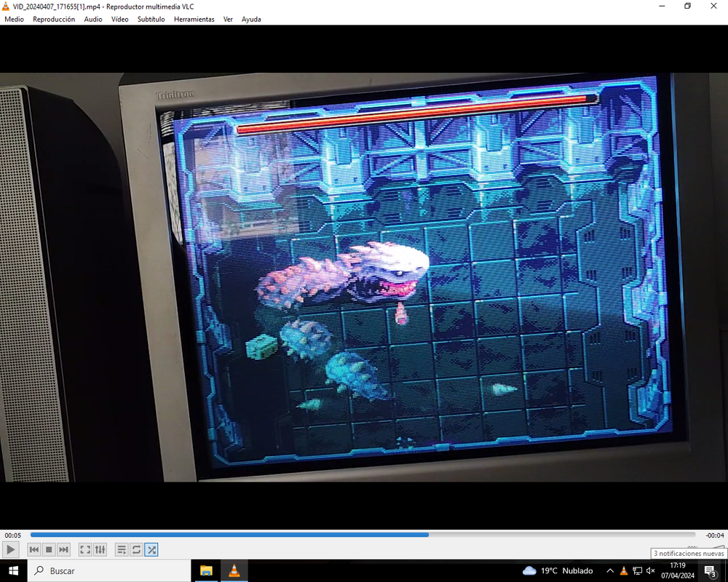Open the Vídeo menu
The width and height of the screenshot is (728, 582).
[120, 19]
